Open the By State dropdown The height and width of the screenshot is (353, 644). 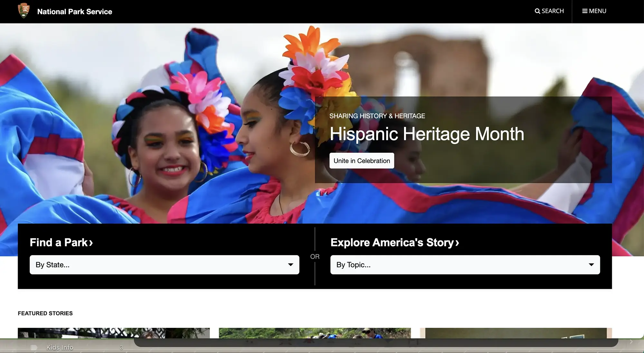164,265
